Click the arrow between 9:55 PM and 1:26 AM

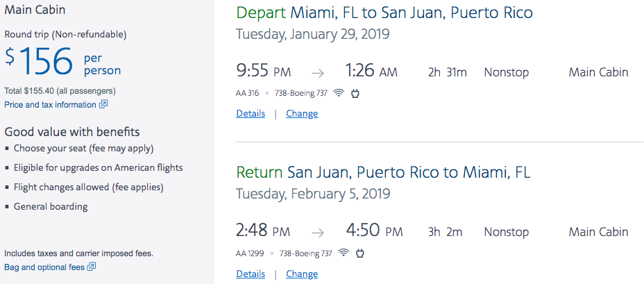click(317, 72)
